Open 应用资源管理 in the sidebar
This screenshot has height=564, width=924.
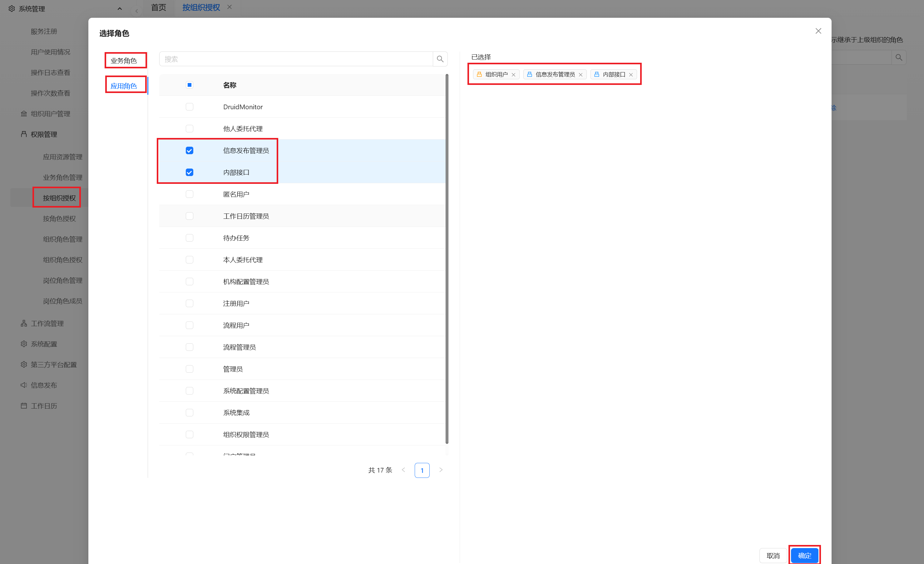coord(63,157)
